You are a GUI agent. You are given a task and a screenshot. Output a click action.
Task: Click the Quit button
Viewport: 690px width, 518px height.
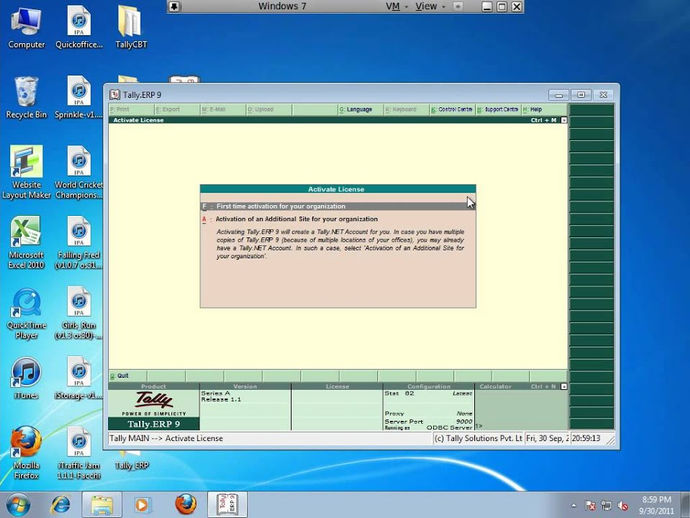coord(128,376)
